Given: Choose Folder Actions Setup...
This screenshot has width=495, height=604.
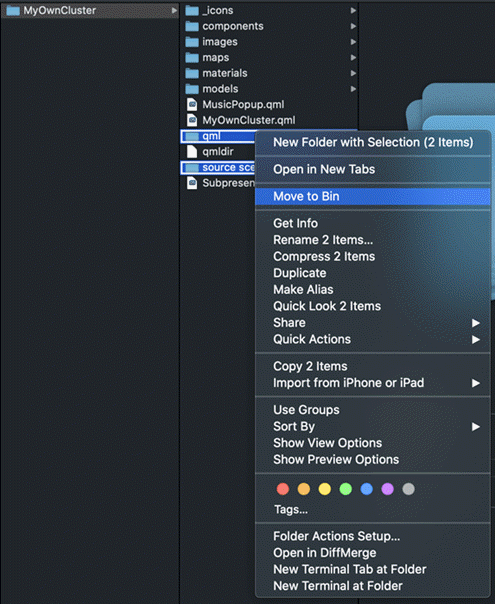Looking at the screenshot, I should [373, 536].
